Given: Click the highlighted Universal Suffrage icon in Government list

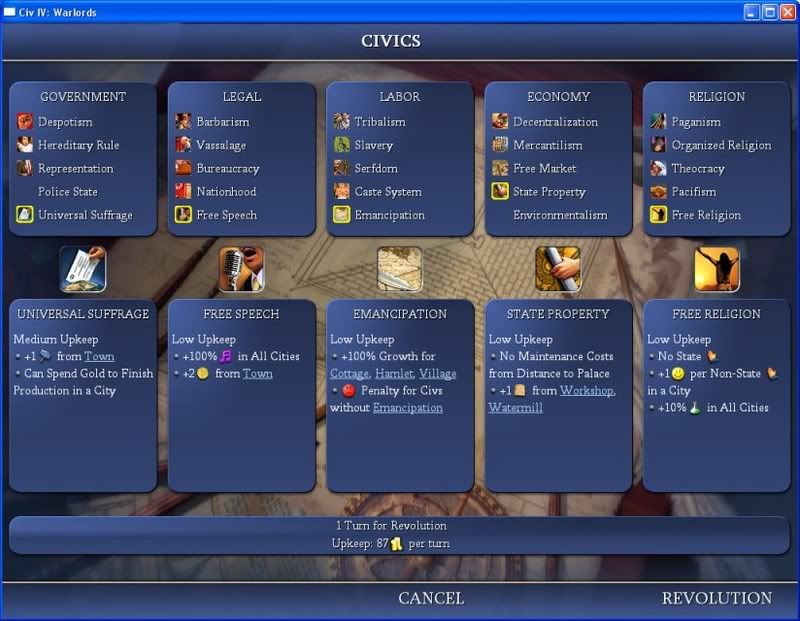Looking at the screenshot, I should point(24,215).
